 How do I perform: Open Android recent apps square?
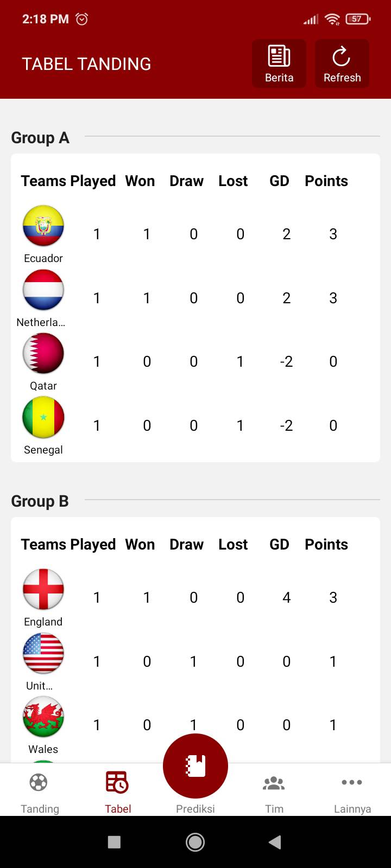tap(114, 841)
